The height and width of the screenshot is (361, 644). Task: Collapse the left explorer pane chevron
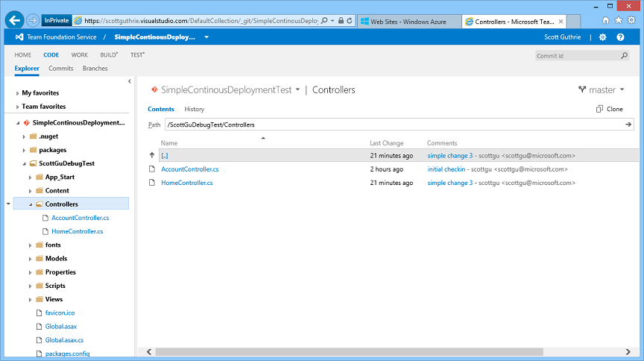click(130, 81)
